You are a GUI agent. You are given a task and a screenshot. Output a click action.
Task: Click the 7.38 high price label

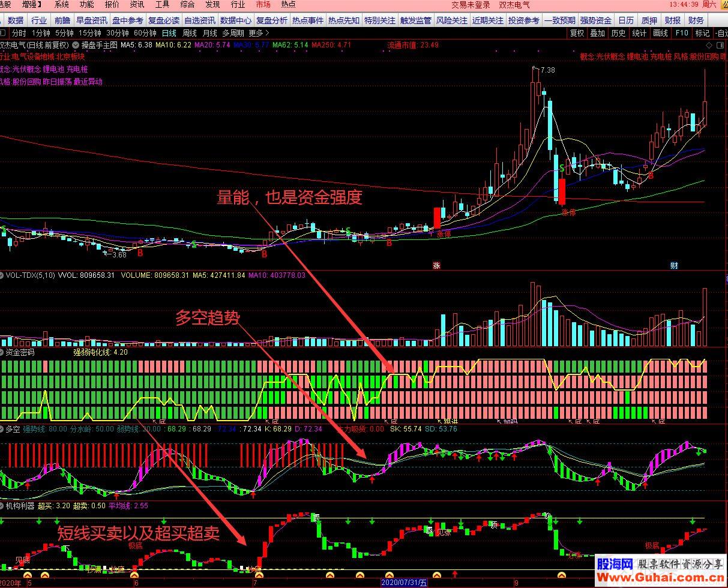click(x=548, y=70)
